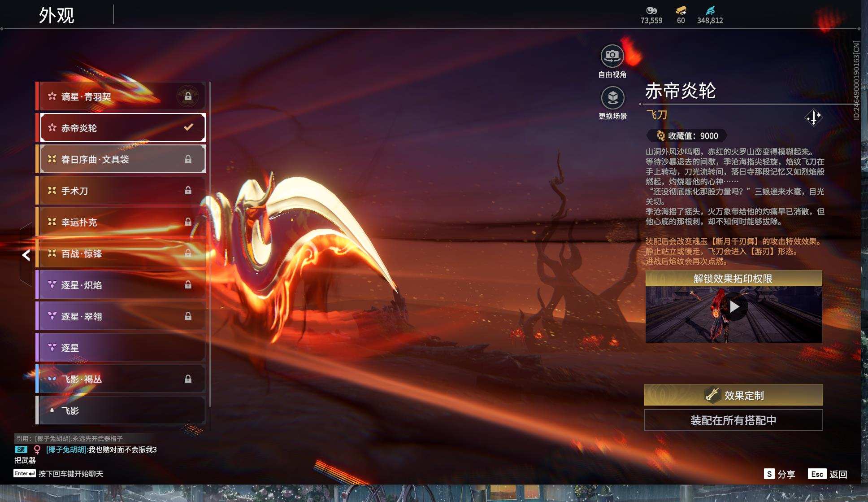Click the 效果定制 customize effect button
Image resolution: width=868 pixels, height=502 pixels.
[733, 395]
